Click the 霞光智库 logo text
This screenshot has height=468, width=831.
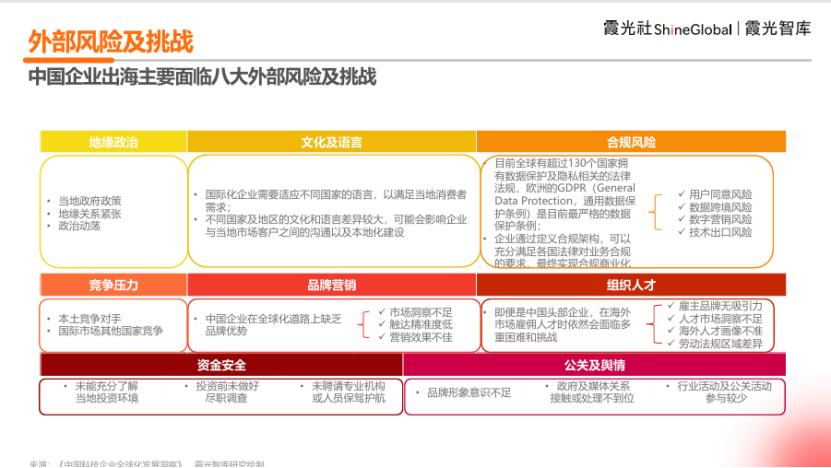click(x=777, y=29)
